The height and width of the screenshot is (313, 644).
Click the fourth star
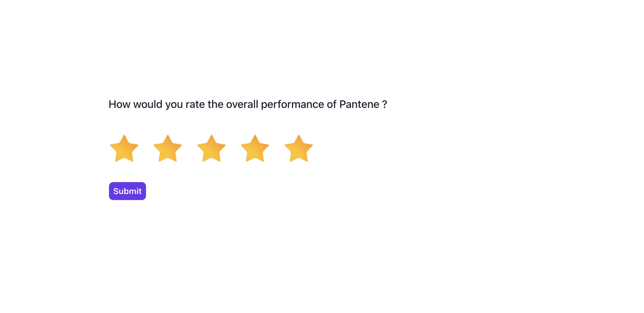(x=255, y=149)
